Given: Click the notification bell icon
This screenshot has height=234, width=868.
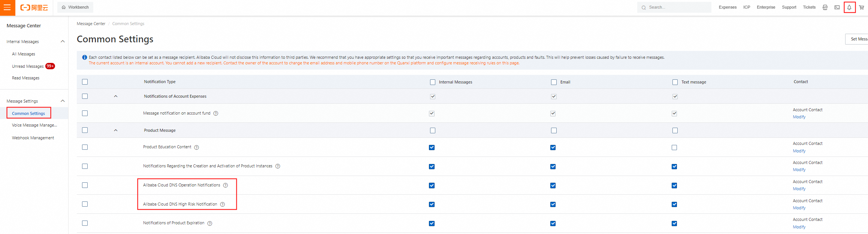Looking at the screenshot, I should point(849,7).
